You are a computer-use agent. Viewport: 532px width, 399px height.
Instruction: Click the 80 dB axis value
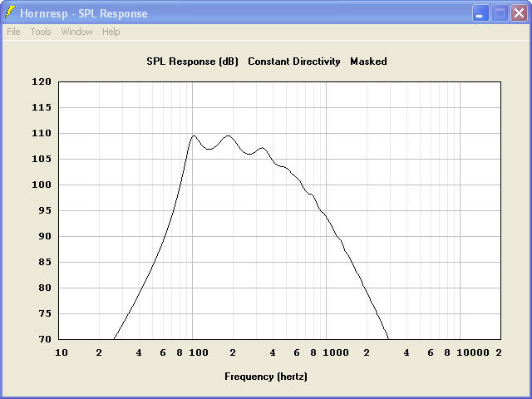point(44,288)
